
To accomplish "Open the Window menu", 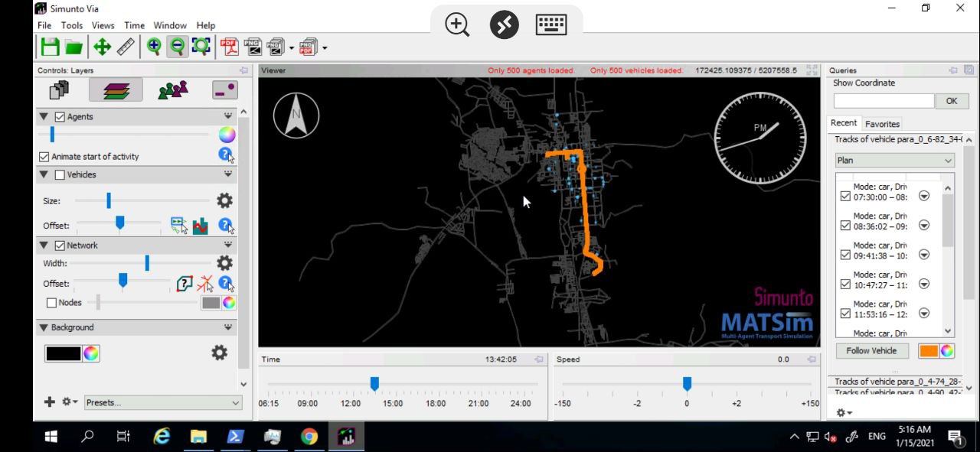I will [x=170, y=25].
